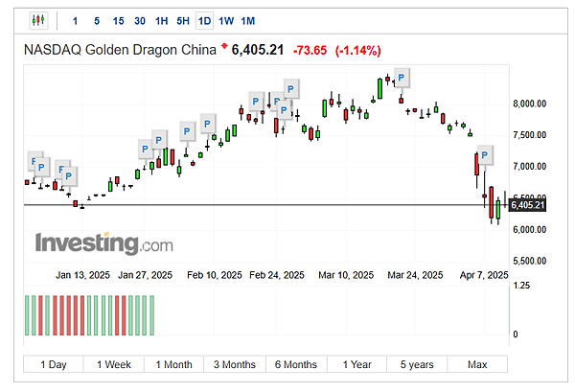Select the active 1D interval
Screen dimensions: 575x392
[x=204, y=21]
